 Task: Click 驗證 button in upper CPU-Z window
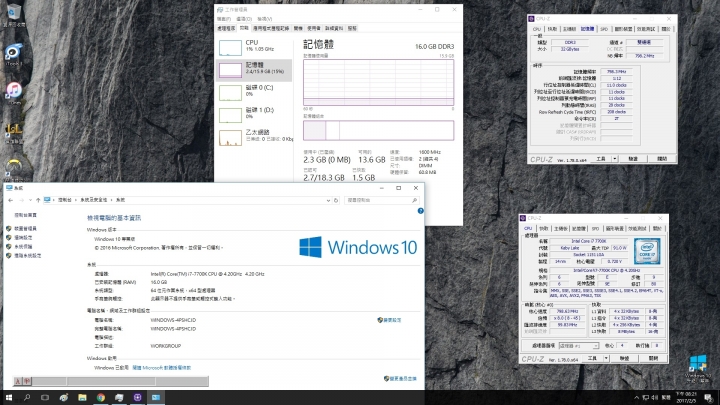[633, 158]
